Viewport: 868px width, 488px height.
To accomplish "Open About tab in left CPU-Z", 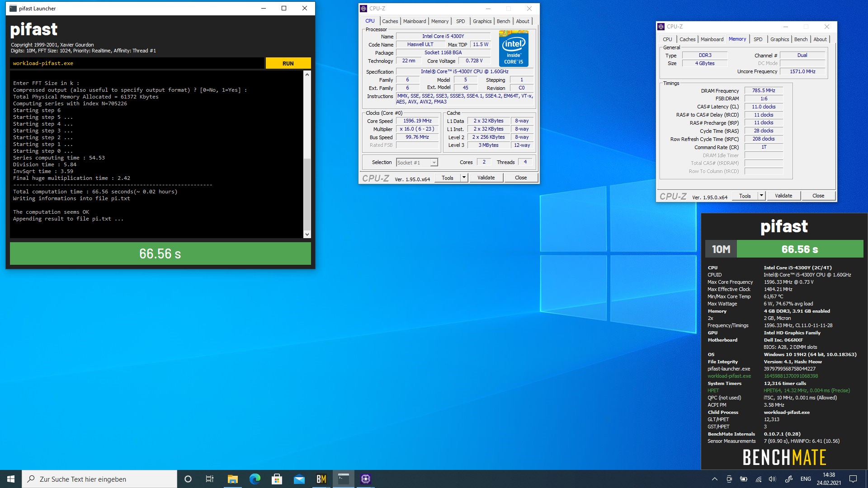I will (523, 21).
